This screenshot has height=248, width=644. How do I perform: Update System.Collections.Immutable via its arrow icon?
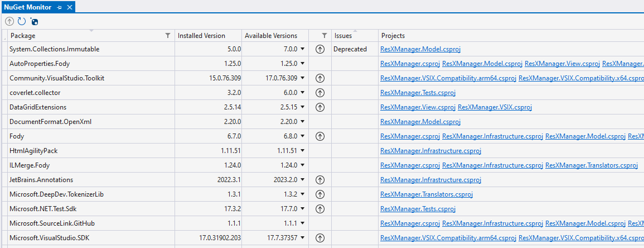320,49
